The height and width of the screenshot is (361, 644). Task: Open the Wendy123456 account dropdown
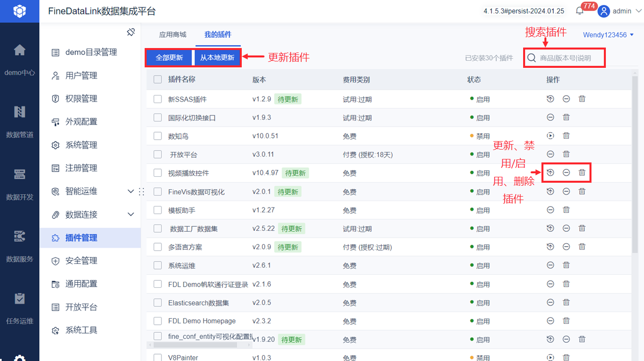point(608,35)
